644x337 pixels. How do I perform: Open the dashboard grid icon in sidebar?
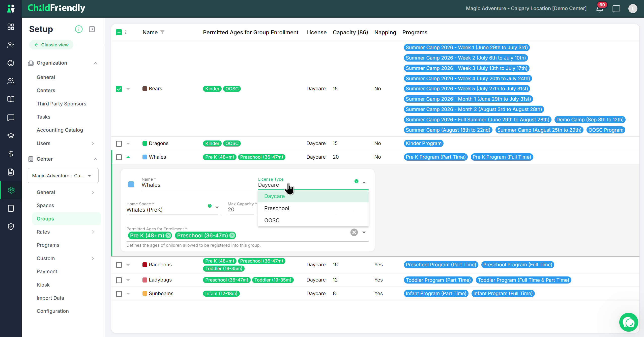click(x=11, y=27)
